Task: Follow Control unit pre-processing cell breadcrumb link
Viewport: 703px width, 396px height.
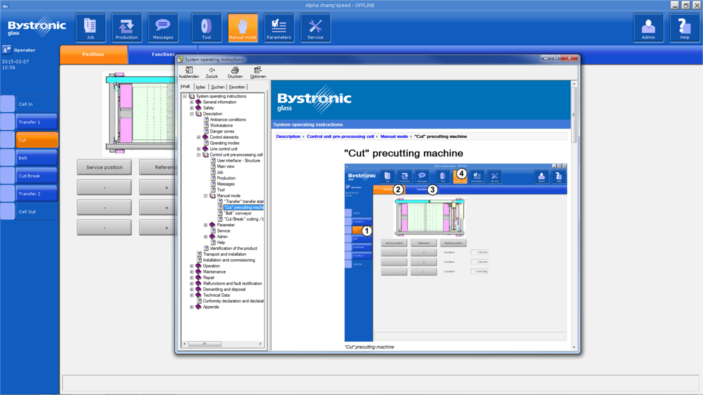Action: click(x=340, y=136)
